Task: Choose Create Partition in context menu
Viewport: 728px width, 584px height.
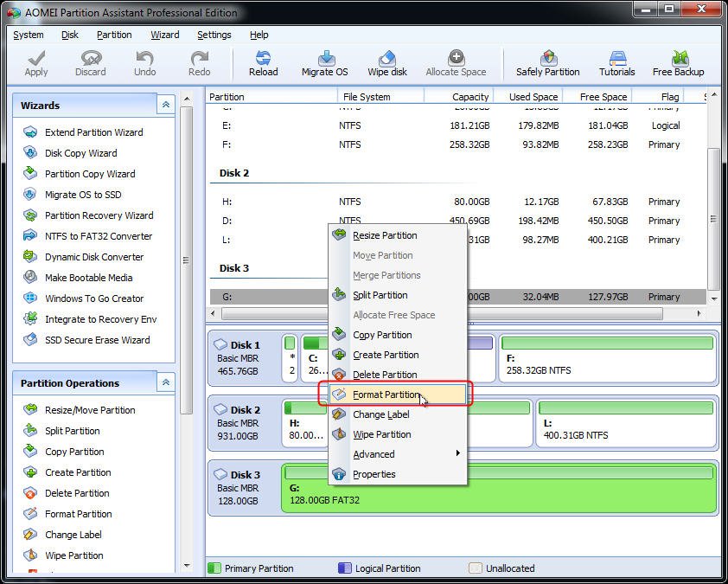Action: point(398,355)
